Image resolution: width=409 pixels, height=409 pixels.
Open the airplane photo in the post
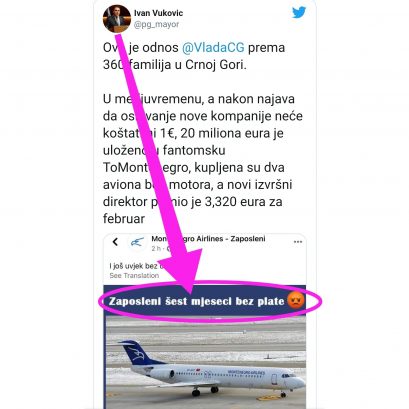(x=206, y=362)
